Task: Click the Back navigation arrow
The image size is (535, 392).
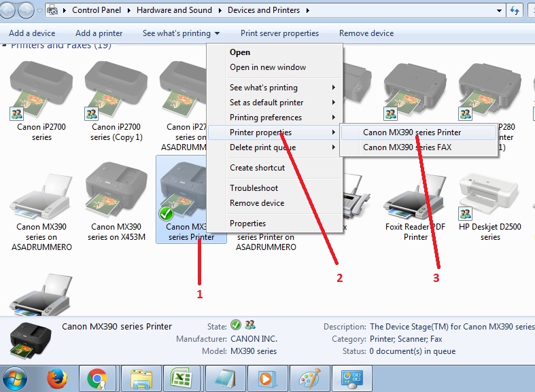Action: [7, 10]
